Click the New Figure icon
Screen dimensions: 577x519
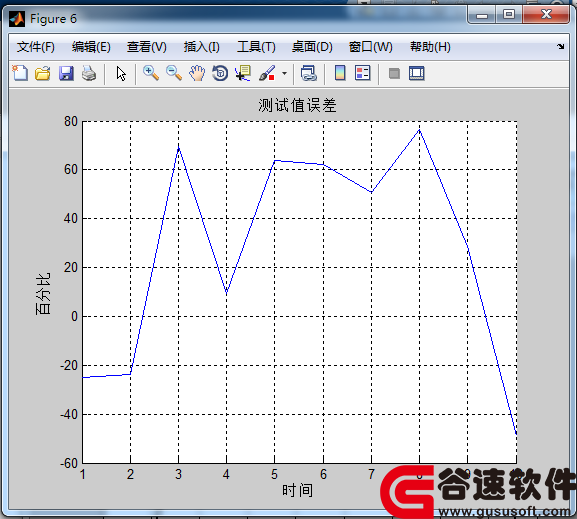coord(20,73)
